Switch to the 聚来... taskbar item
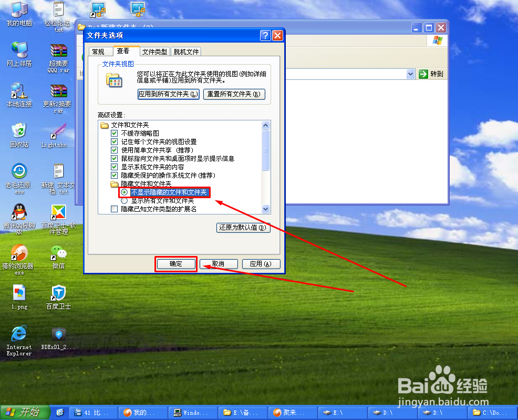Image resolution: width=518 pixels, height=420 pixels. tap(293, 413)
